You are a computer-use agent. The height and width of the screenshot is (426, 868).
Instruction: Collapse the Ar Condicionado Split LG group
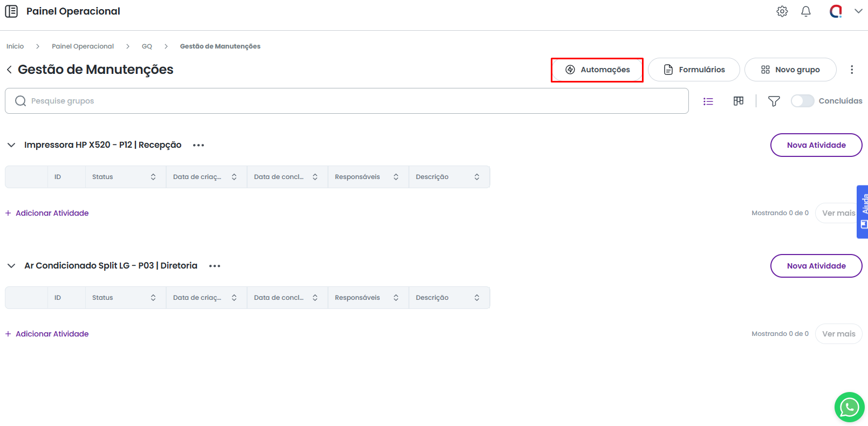[11, 266]
